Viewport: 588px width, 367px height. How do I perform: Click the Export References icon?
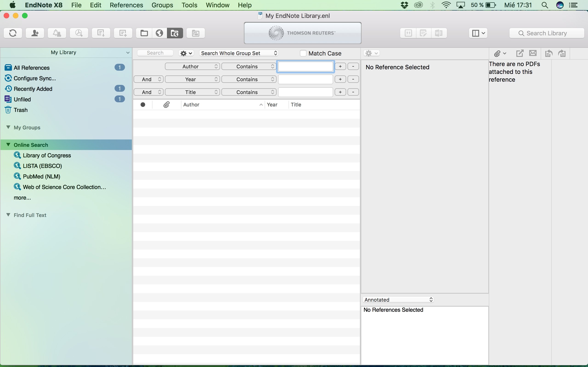click(x=100, y=33)
